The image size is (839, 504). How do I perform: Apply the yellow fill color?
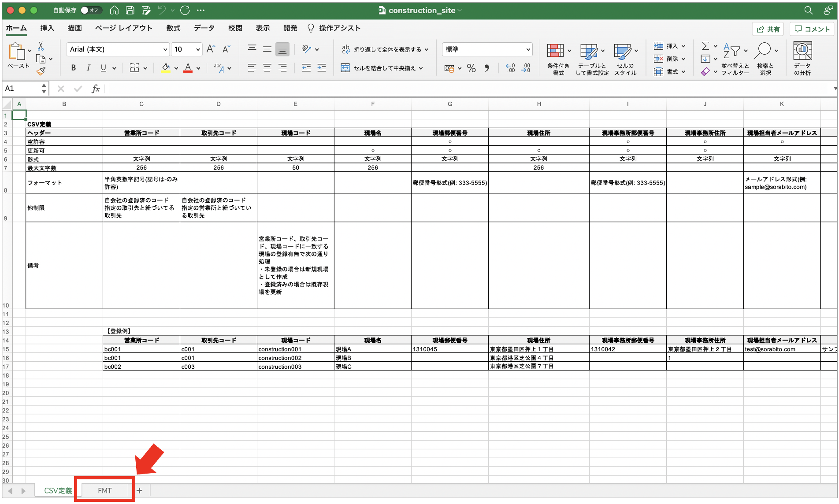(166, 68)
